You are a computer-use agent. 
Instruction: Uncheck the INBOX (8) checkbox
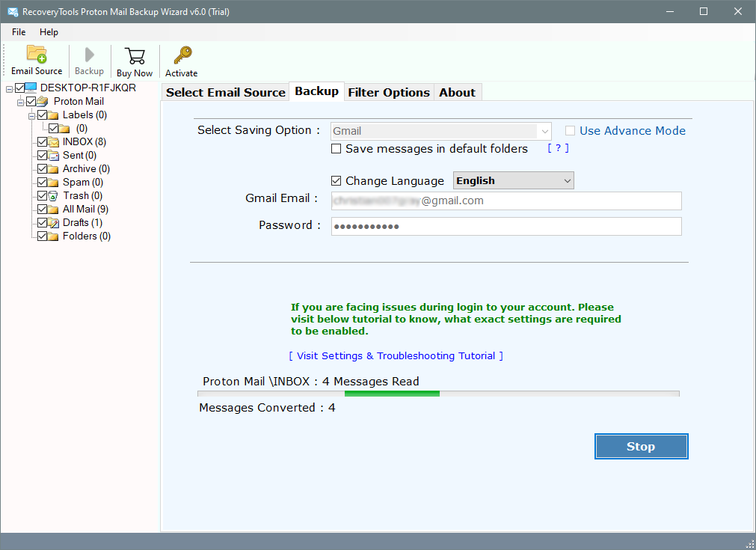(x=43, y=142)
